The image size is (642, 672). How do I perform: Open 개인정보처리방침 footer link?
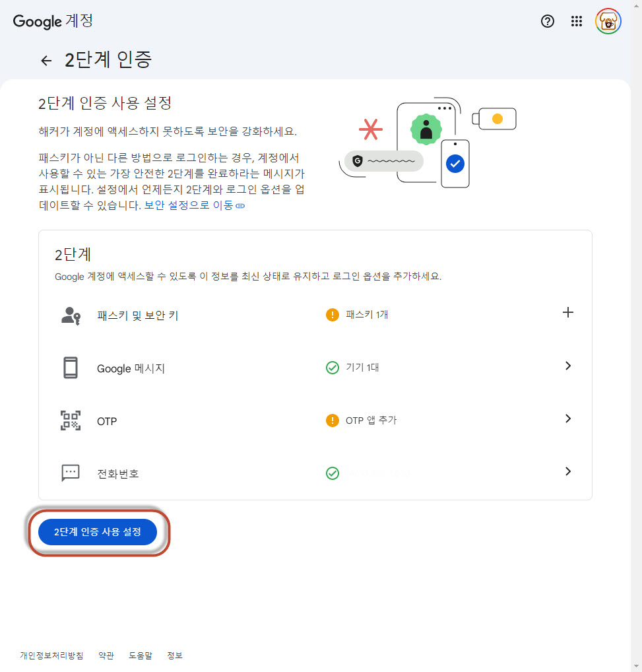pos(51,655)
